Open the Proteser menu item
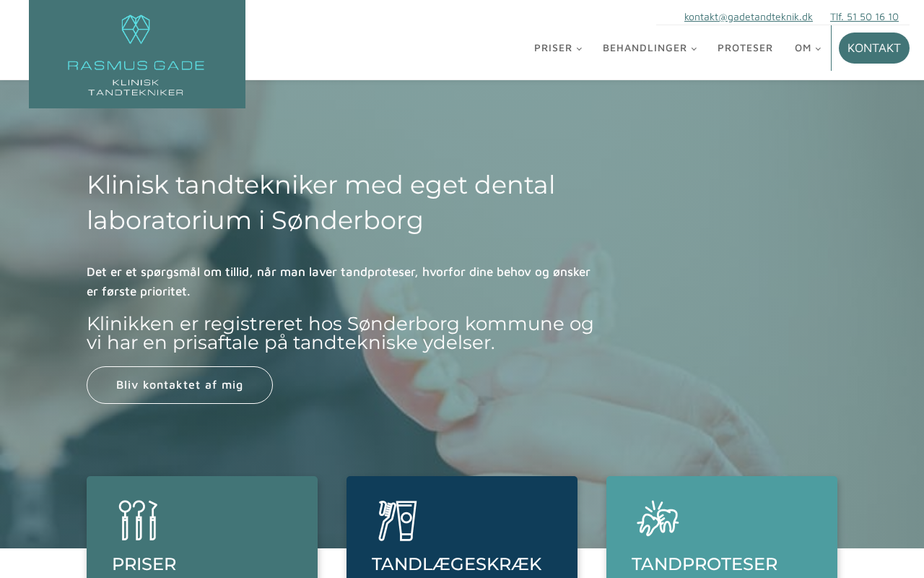The image size is (924, 578). pos(745,48)
